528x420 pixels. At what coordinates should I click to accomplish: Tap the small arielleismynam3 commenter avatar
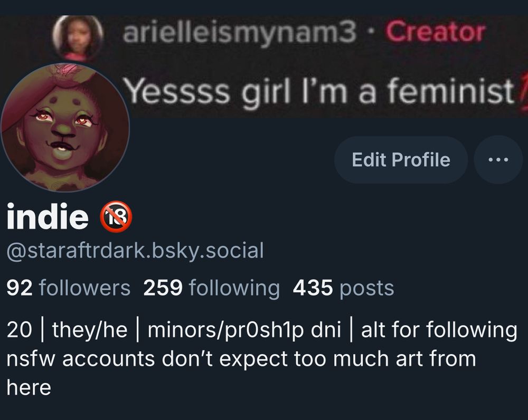[79, 37]
